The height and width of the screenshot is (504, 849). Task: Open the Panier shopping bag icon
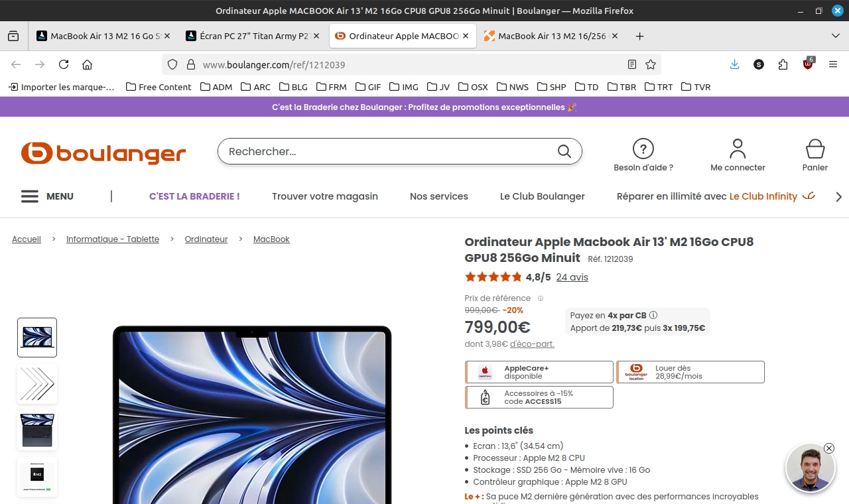point(815,148)
